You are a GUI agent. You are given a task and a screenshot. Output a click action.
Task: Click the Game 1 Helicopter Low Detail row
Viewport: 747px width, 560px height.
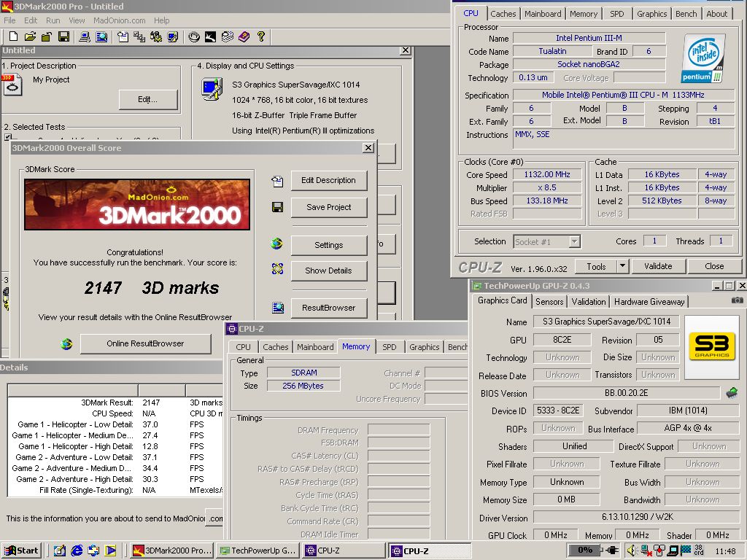pos(115,424)
